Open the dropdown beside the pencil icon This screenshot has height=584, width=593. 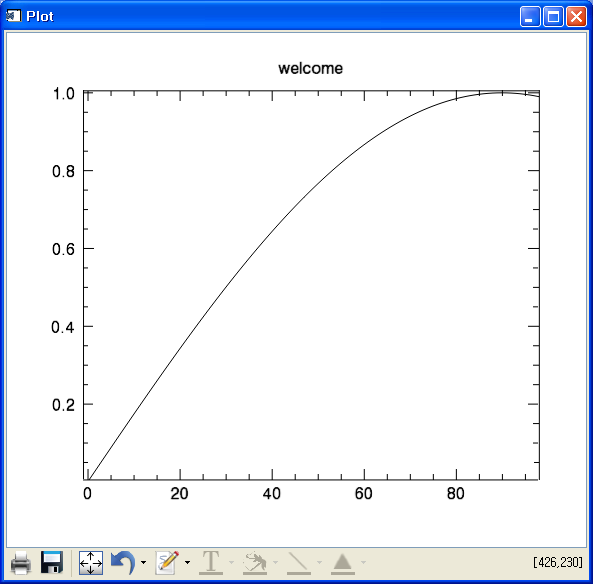(x=188, y=562)
